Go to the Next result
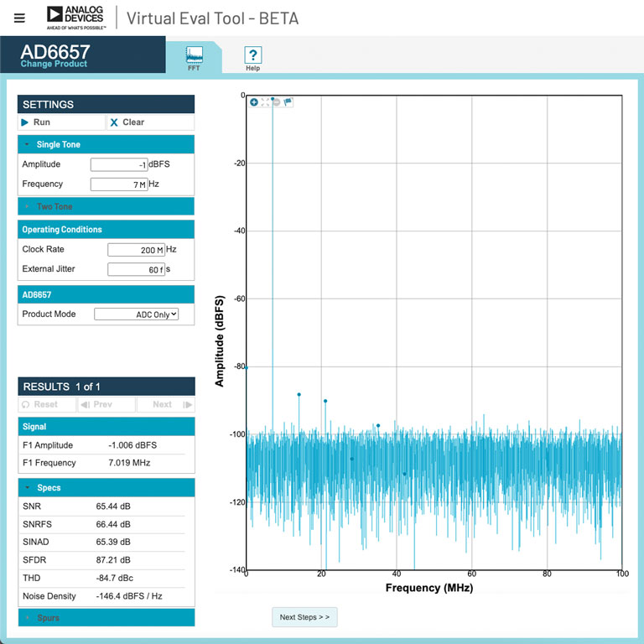 (x=165, y=404)
